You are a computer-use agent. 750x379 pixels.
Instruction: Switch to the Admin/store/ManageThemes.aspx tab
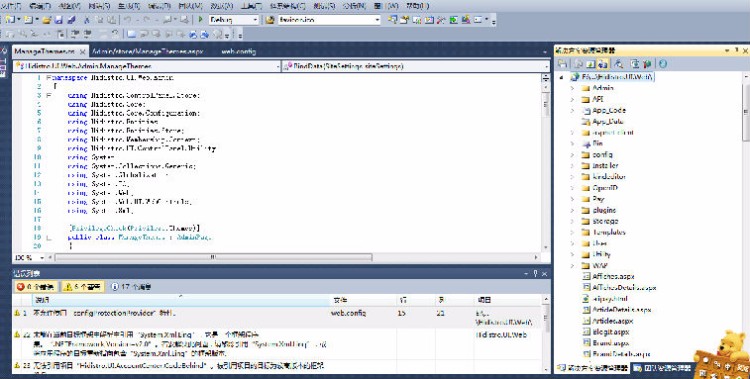point(147,51)
